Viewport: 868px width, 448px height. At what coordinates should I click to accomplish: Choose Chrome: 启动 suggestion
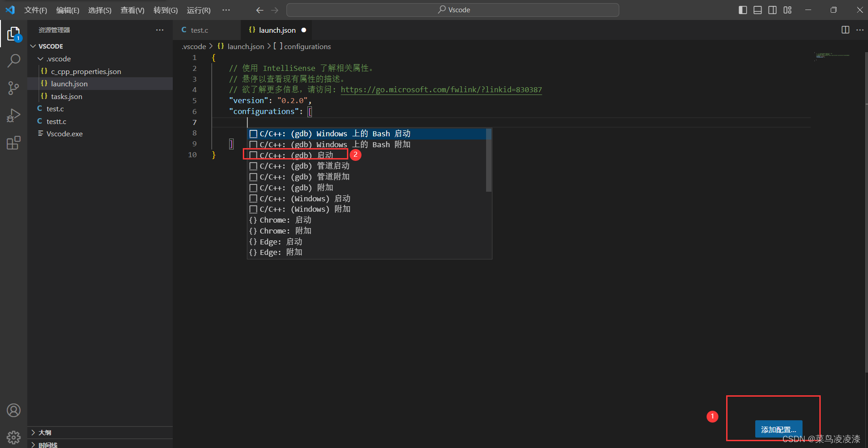366,220
